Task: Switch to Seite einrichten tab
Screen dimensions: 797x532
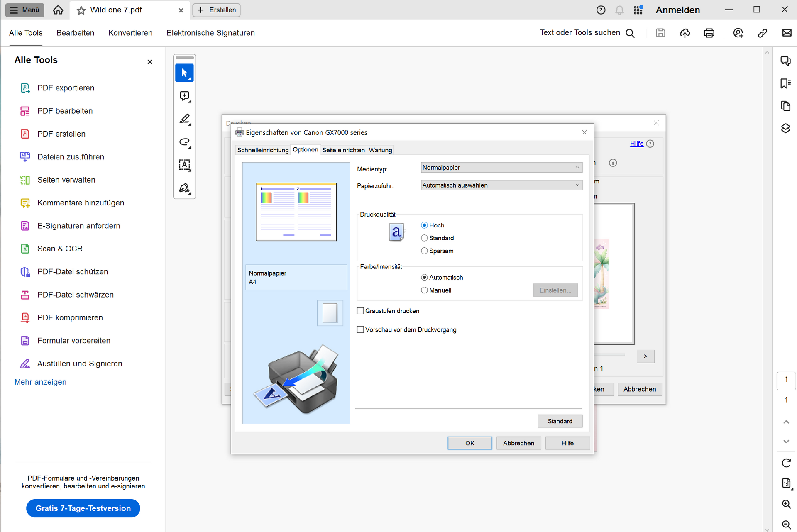Action: point(343,150)
